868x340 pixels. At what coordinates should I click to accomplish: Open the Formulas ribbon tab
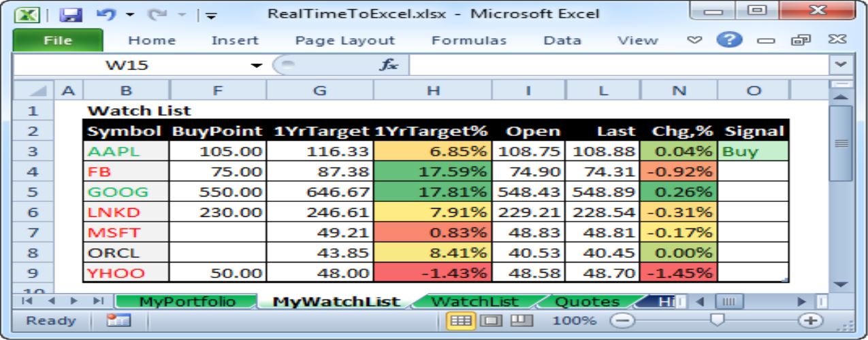pyautogui.click(x=469, y=41)
